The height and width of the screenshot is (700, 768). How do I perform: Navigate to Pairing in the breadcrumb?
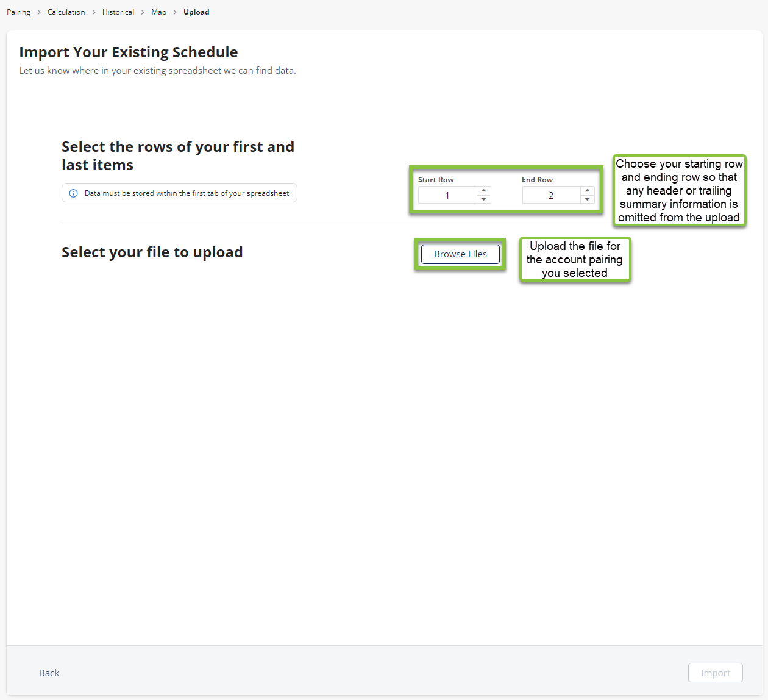(x=18, y=12)
